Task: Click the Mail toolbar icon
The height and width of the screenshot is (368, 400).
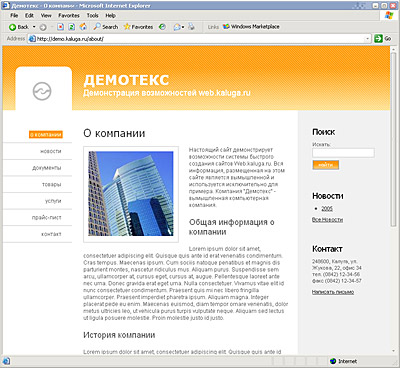Action: pyautogui.click(x=177, y=27)
